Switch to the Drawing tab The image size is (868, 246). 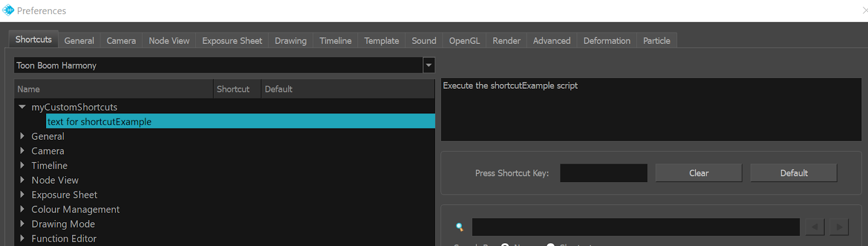(291, 41)
